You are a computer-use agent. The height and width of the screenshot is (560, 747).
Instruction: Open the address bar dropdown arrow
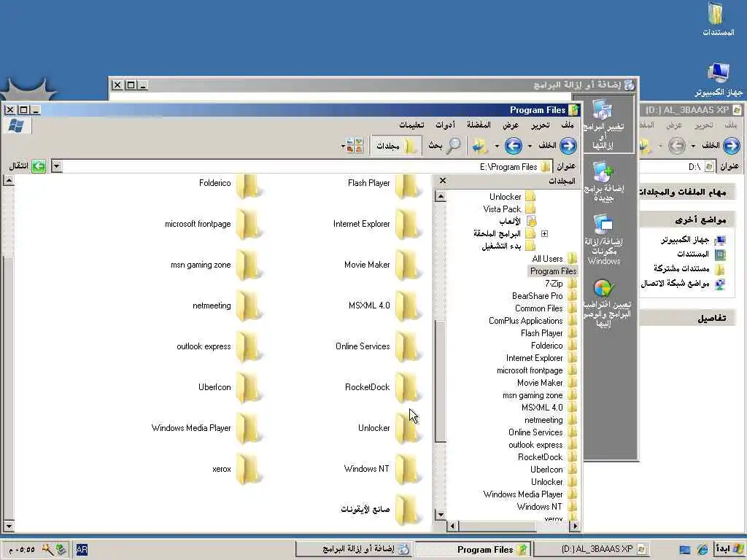pyautogui.click(x=56, y=166)
